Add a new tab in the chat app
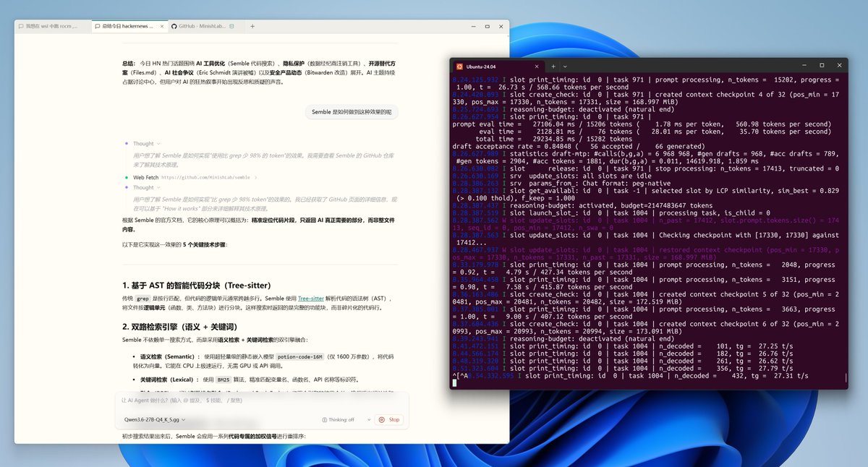868x467 pixels. coord(252,26)
